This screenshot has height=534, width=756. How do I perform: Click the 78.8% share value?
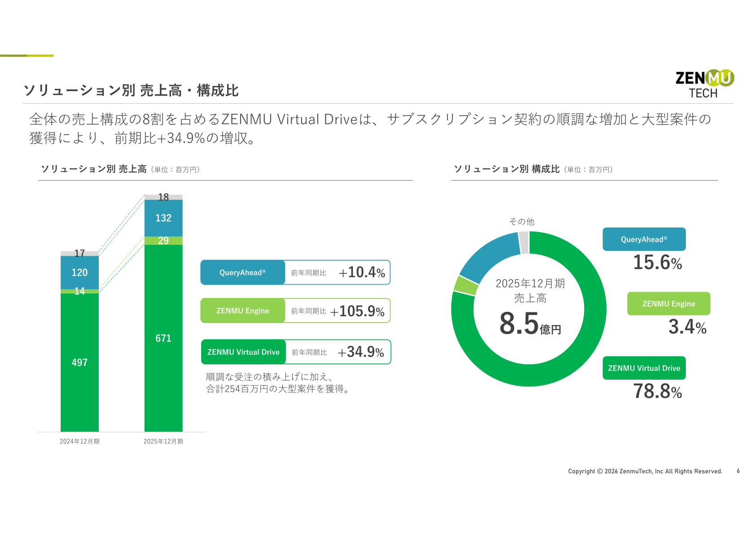(658, 391)
